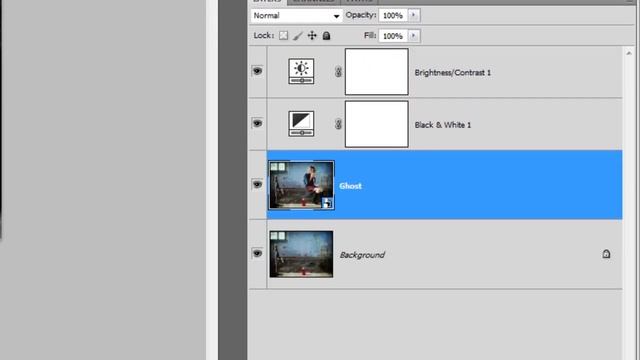Click the Opacity label
This screenshot has width=640, height=360.
(x=361, y=15)
